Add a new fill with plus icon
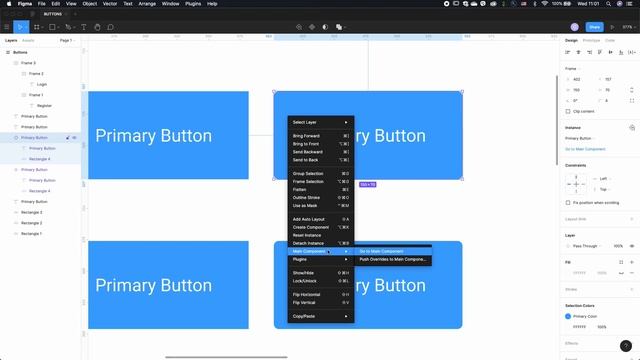This screenshot has width=640, height=360. click(x=632, y=262)
